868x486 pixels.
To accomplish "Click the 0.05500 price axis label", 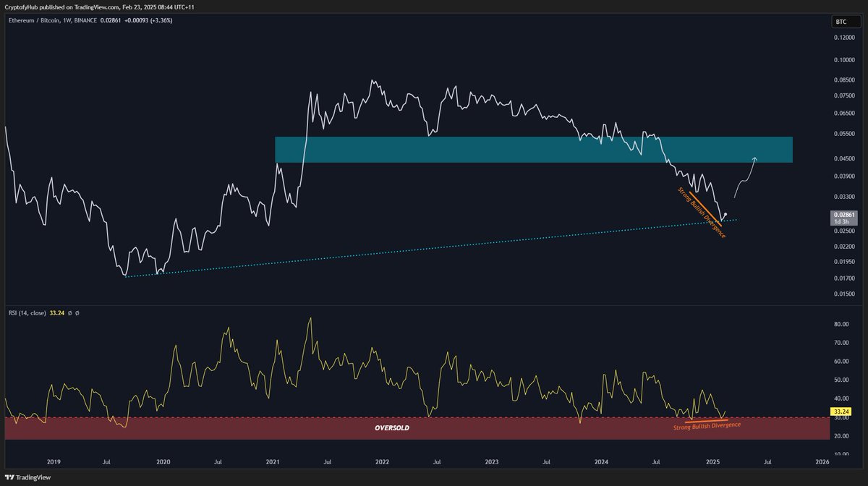I will click(x=844, y=135).
